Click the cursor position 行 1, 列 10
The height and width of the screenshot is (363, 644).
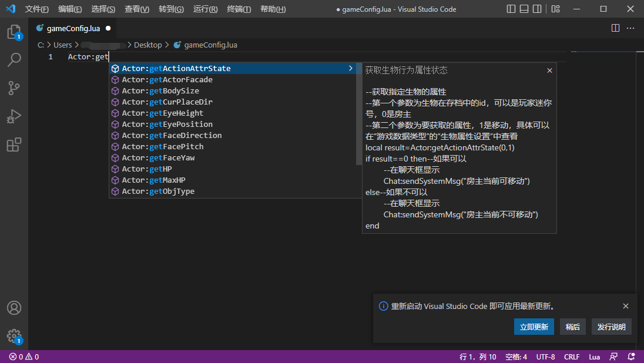click(478, 357)
